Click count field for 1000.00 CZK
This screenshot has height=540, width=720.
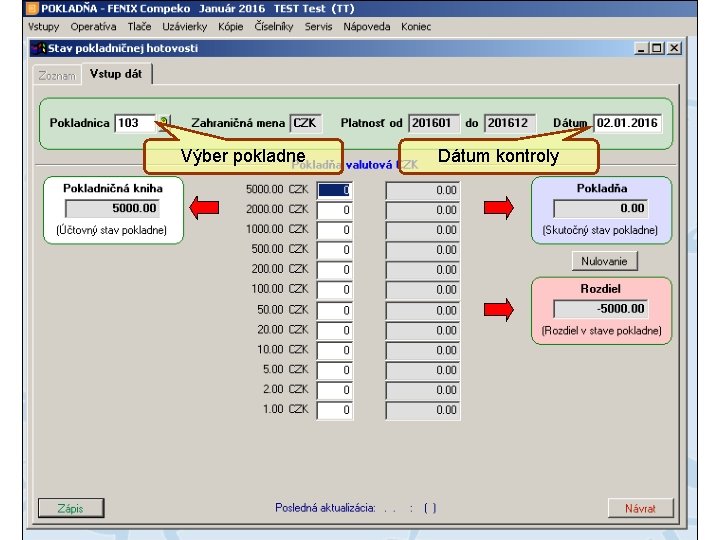335,230
